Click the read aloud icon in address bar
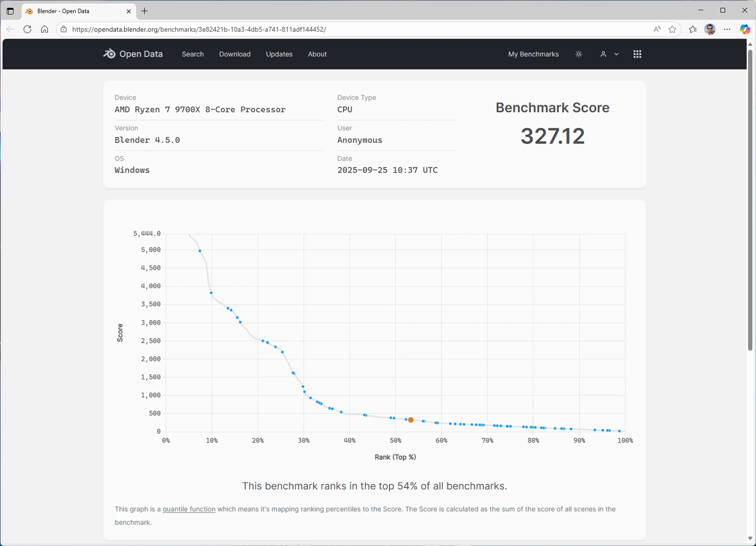 656,29
